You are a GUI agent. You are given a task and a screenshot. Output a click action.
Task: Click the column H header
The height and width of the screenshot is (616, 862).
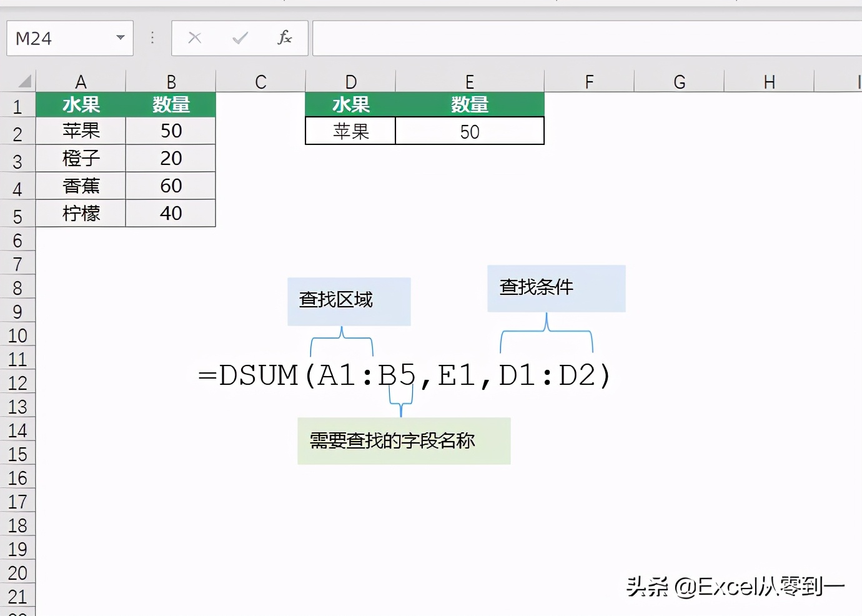[x=768, y=81]
